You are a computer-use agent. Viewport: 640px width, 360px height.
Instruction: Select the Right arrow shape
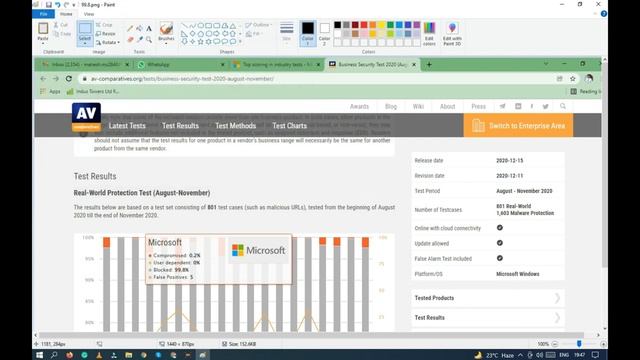coord(216,33)
